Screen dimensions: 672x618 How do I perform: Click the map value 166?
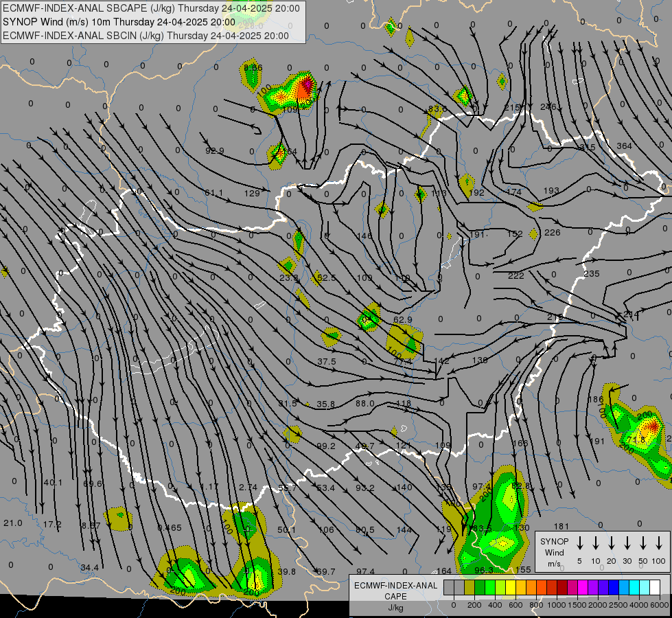[x=520, y=443]
